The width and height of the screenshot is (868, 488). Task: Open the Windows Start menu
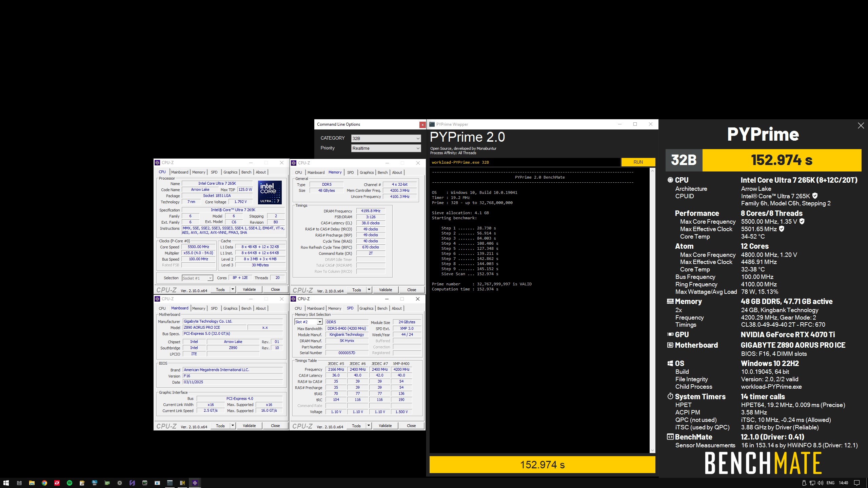(x=6, y=483)
